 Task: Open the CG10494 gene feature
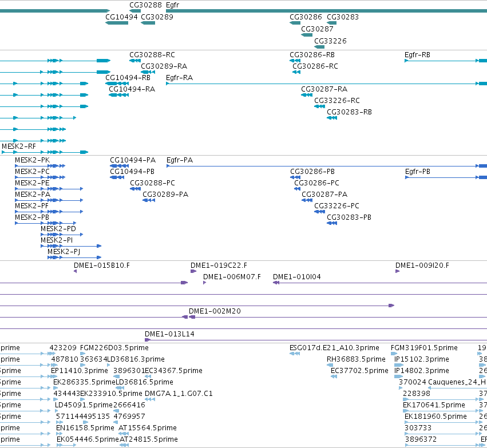coord(117,23)
